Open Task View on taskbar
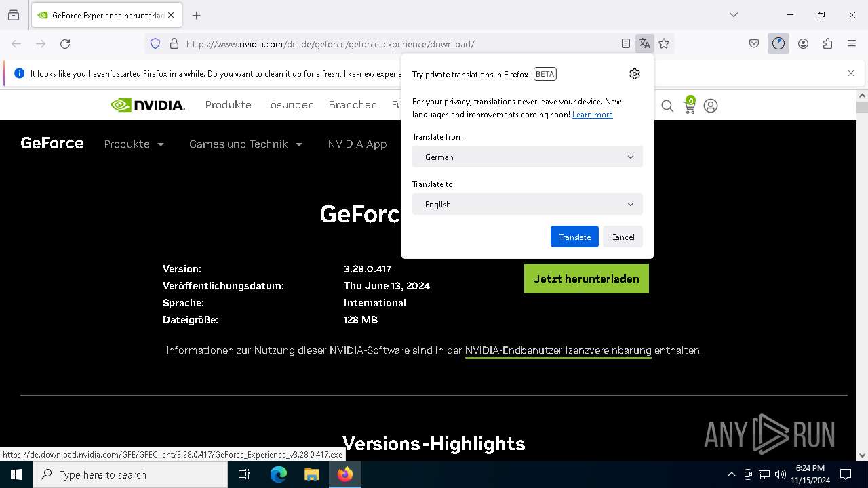Viewport: 868px width, 488px height. click(244, 474)
